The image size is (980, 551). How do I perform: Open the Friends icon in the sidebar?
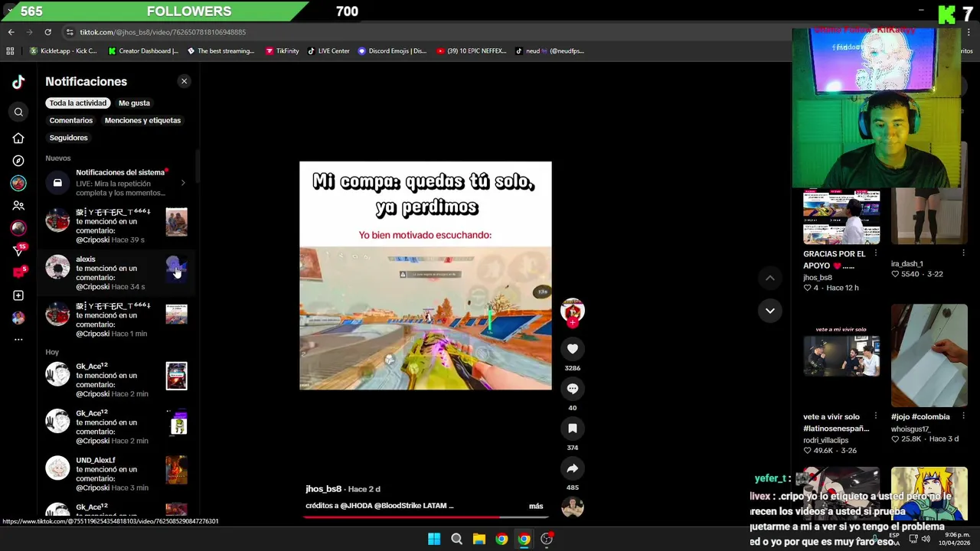[18, 206]
